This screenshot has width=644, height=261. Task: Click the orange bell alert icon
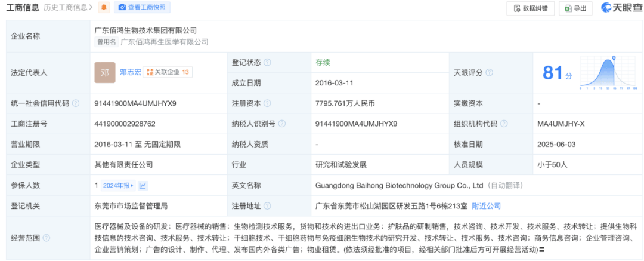tap(104, 8)
